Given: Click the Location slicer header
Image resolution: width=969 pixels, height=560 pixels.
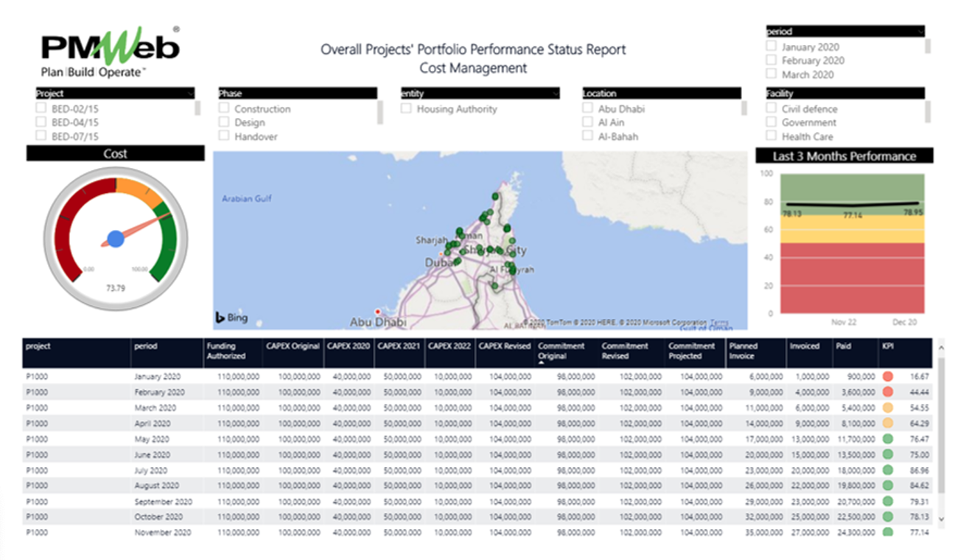Looking at the screenshot, I should click(x=662, y=94).
